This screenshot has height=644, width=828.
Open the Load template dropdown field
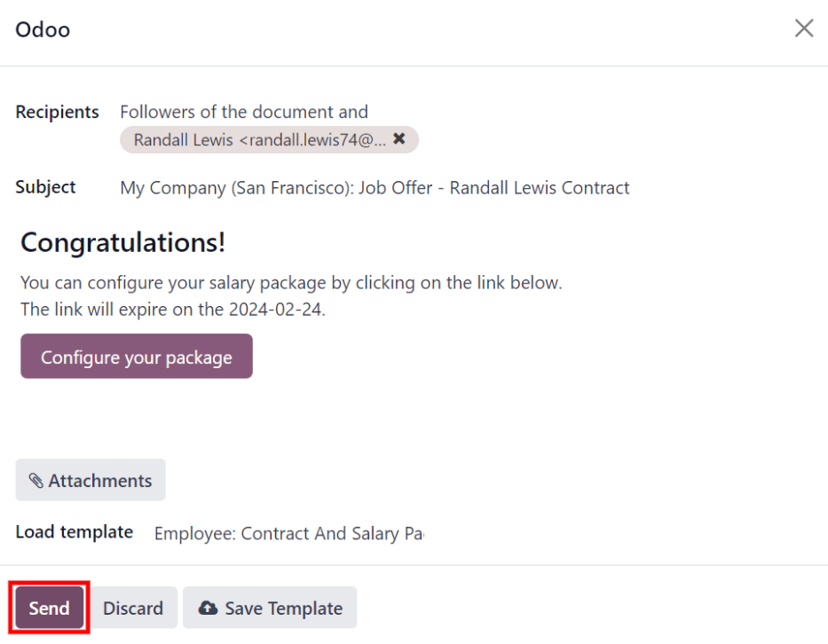[288, 533]
